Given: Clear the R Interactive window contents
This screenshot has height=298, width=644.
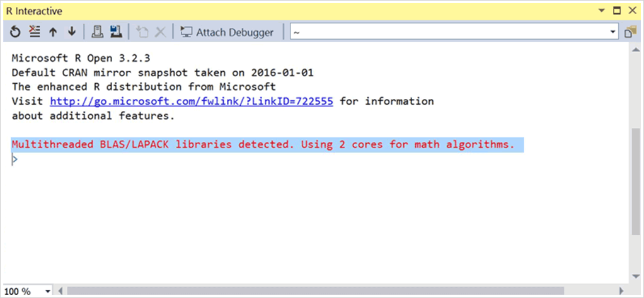Looking at the screenshot, I should [x=35, y=32].
